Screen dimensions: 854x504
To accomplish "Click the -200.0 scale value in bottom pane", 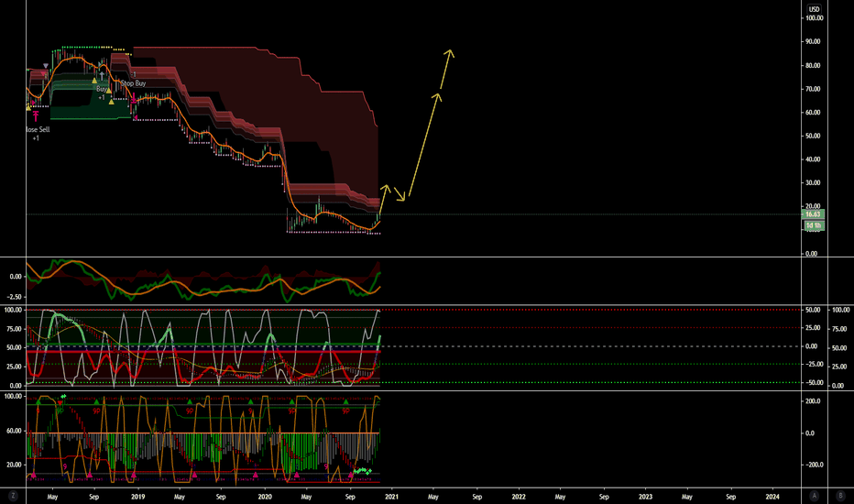I will click(815, 465).
